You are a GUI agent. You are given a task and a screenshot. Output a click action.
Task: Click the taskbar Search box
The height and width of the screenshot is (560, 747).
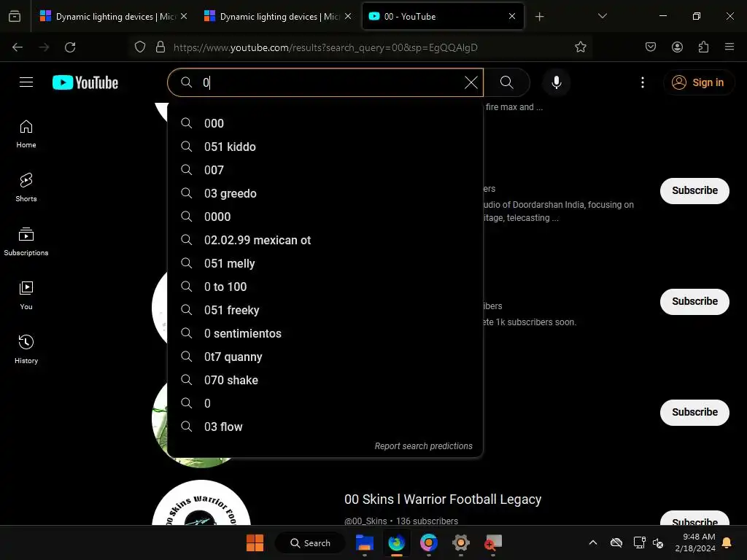click(x=310, y=542)
